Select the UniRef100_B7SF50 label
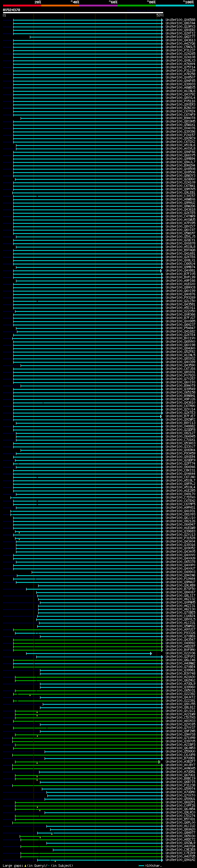This screenshot has width=197, height=868. click(x=180, y=589)
